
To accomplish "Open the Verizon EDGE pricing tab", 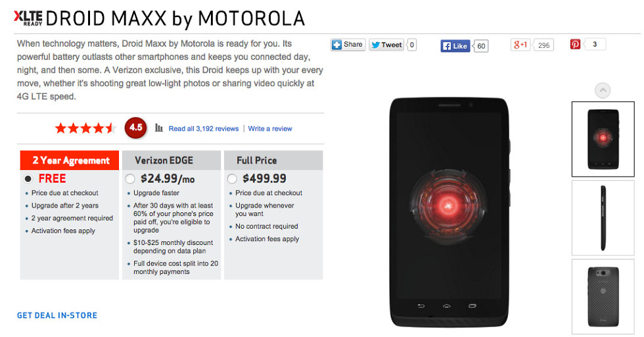I will pyautogui.click(x=169, y=160).
